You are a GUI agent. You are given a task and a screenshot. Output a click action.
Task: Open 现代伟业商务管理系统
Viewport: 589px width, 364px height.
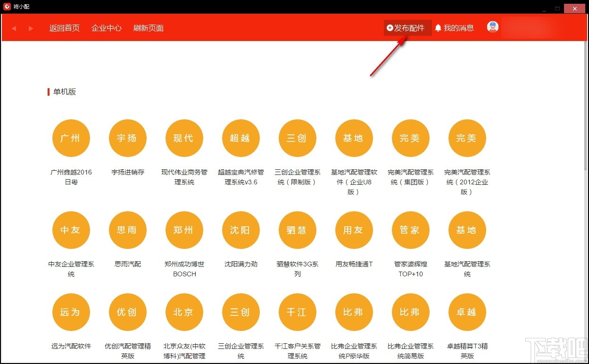coord(184,138)
